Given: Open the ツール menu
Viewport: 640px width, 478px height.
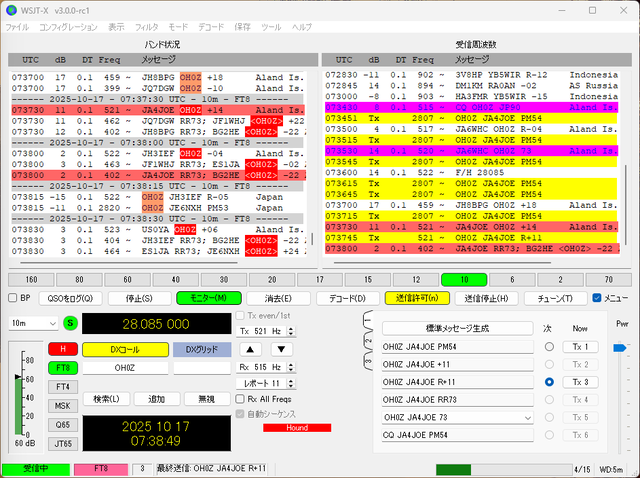Looking at the screenshot, I should pos(271,27).
